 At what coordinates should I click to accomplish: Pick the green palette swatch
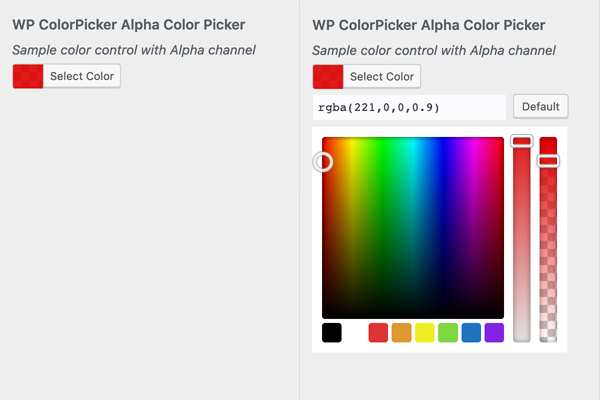click(447, 333)
